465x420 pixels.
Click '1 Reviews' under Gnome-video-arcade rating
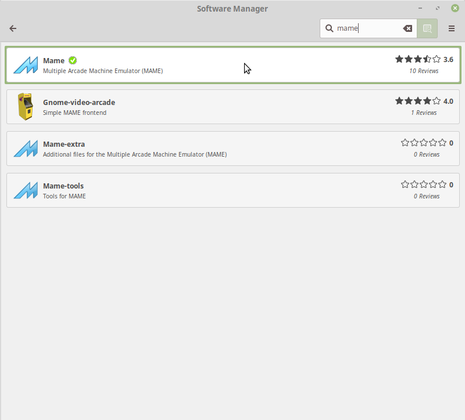[x=424, y=113]
